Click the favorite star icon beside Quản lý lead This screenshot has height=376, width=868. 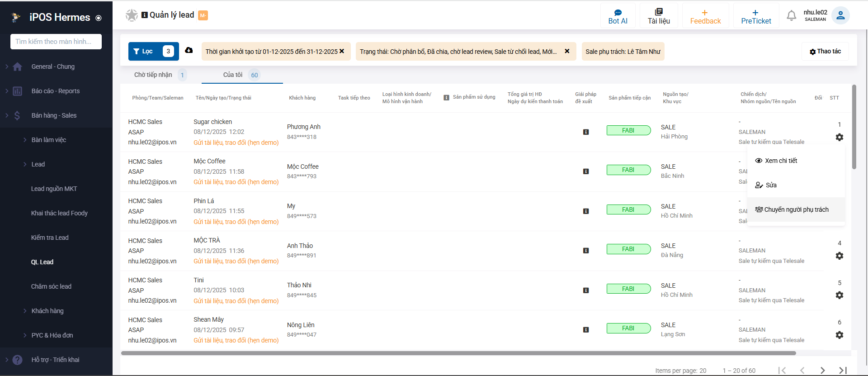132,15
